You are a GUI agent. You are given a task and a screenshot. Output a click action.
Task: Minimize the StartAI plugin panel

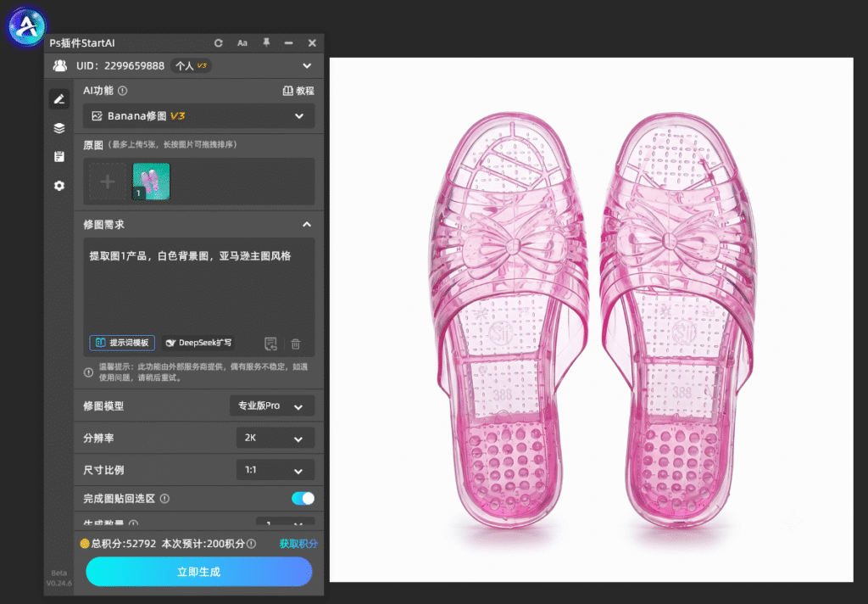[288, 43]
